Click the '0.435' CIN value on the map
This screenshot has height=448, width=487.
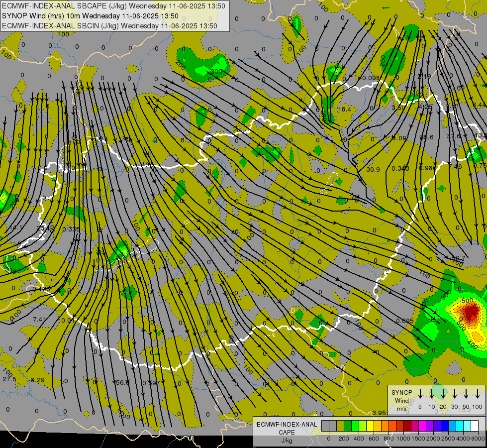click(x=41, y=289)
